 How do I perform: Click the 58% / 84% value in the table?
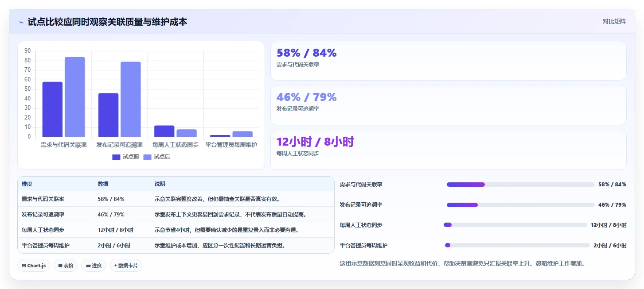point(111,199)
